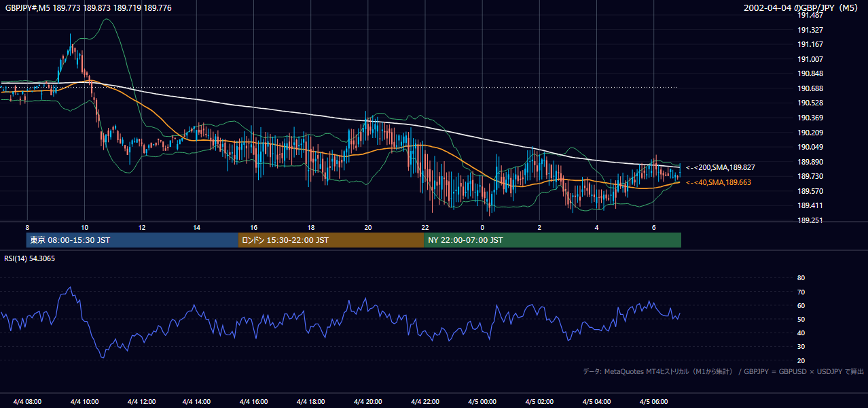This screenshot has width=868, height=408.
Task: Click the '4/4 14:00' bottom date label
Action: 198,401
